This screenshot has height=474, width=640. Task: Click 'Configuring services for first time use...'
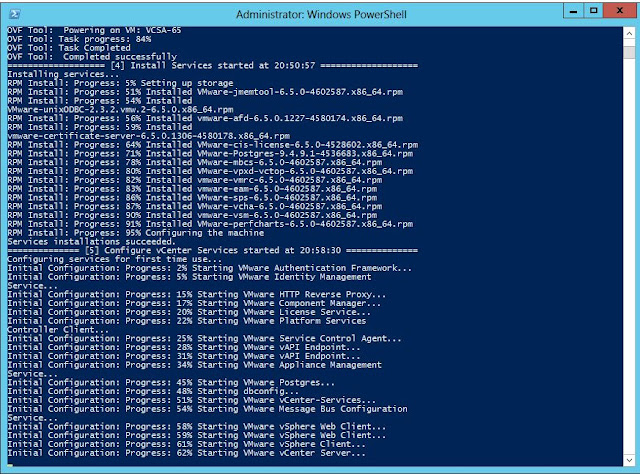coord(115,259)
